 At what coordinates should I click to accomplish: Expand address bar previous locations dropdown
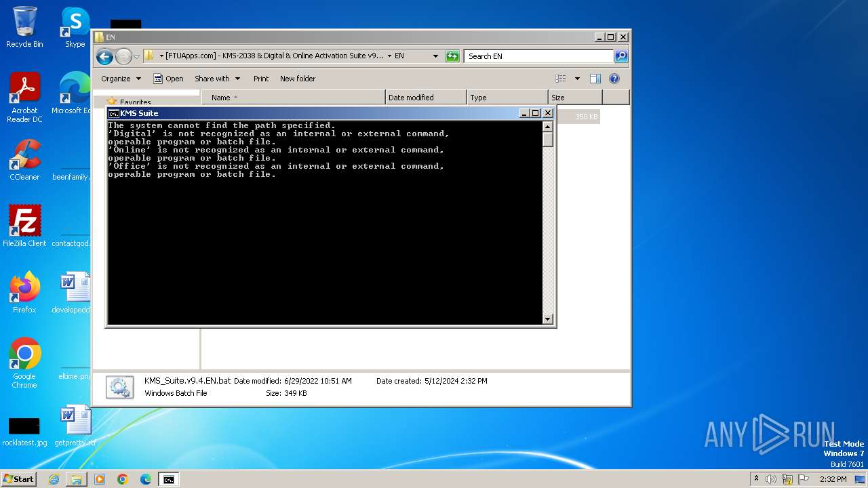[435, 56]
